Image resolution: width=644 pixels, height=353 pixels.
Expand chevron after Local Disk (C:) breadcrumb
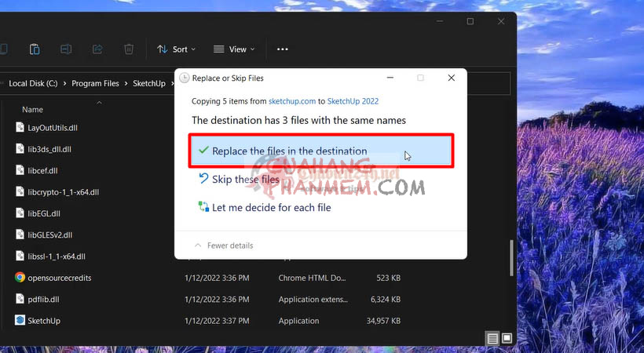[64, 83]
